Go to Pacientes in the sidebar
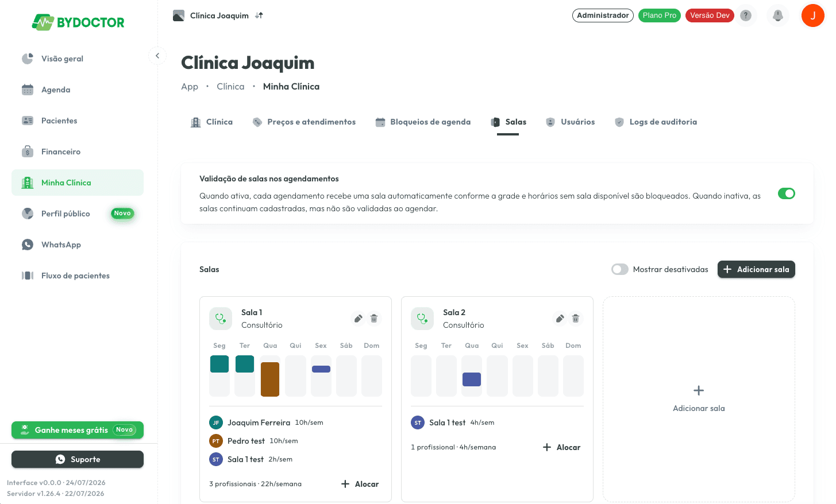This screenshot has width=836, height=504. click(78, 121)
